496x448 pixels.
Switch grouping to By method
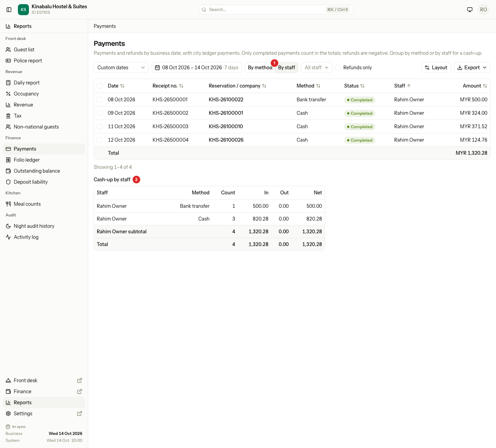(x=260, y=68)
